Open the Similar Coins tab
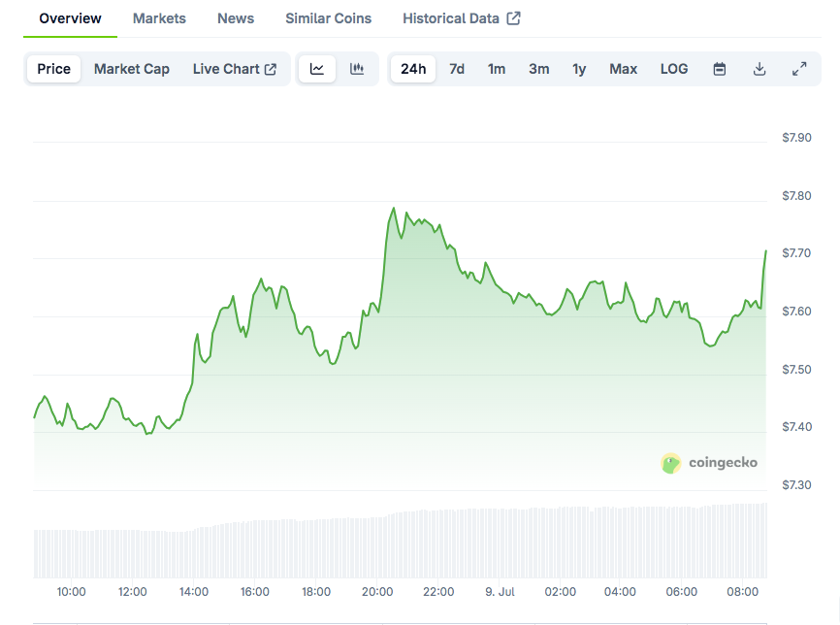840x625 pixels. [x=329, y=18]
